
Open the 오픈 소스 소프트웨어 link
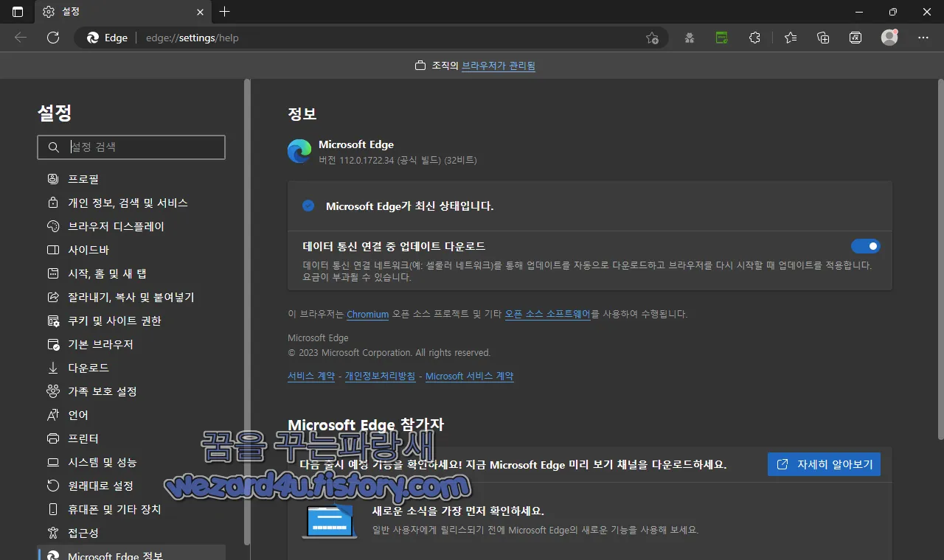click(x=548, y=314)
